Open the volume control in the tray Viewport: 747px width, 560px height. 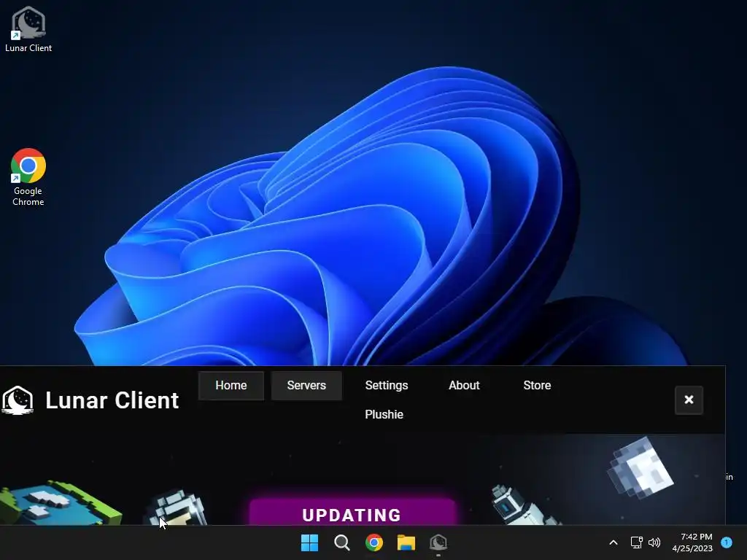point(654,542)
